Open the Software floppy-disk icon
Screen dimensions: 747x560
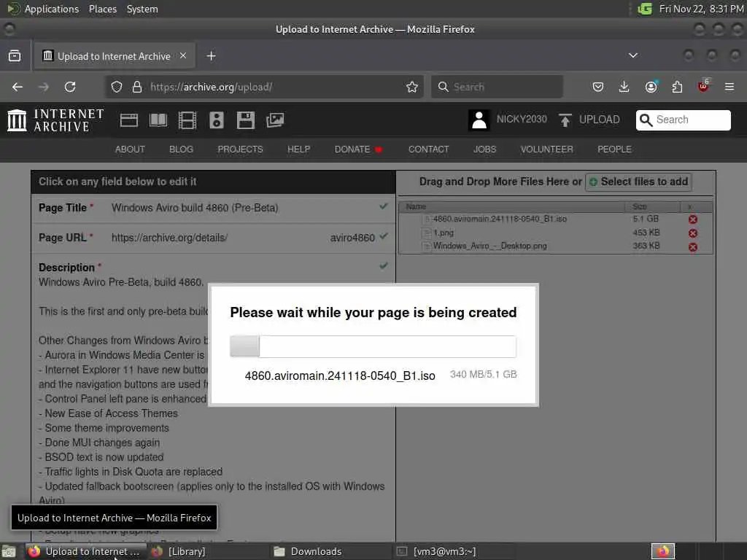(x=245, y=120)
